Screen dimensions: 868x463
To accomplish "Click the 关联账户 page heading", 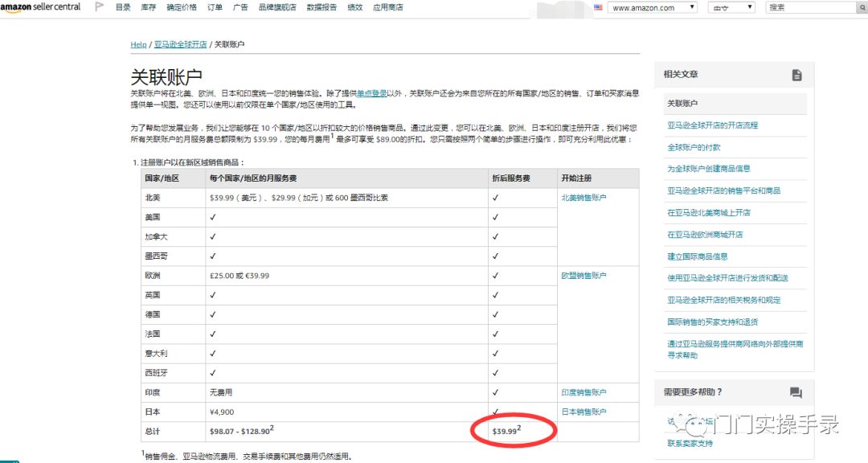I will 166,76.
